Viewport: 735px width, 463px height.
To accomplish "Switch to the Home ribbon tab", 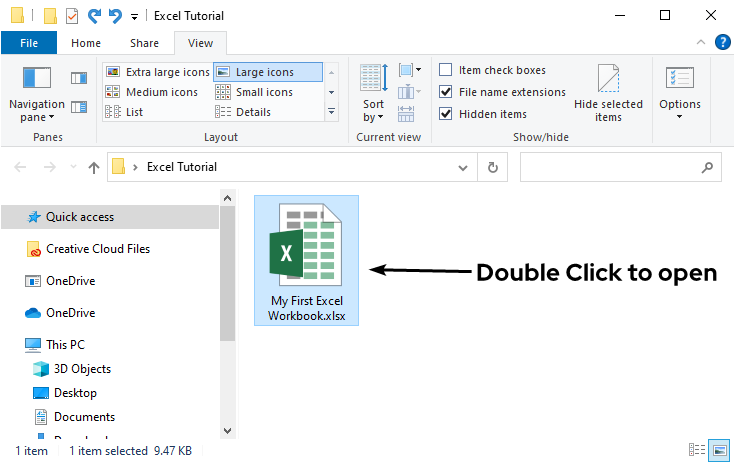I will point(86,44).
